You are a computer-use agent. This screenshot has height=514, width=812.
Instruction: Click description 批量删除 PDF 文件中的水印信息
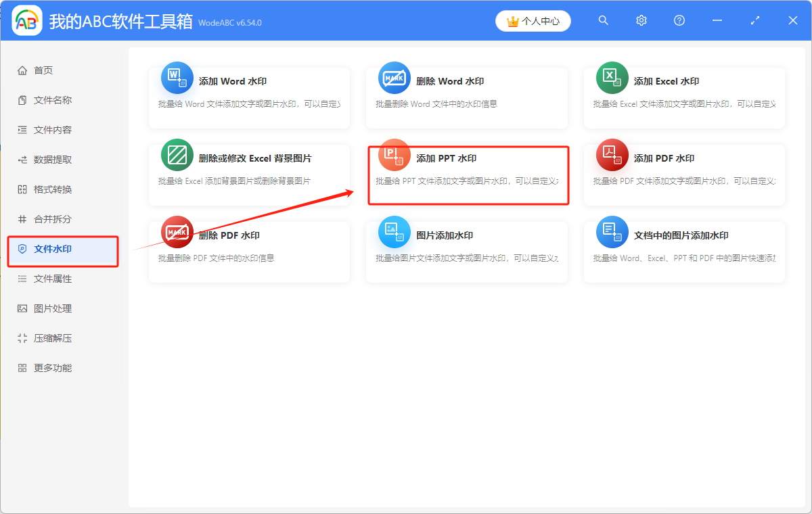pyautogui.click(x=217, y=258)
